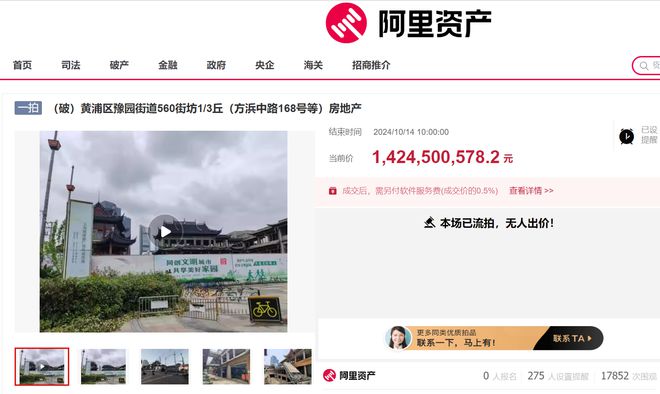Viewport: 660px width, 394px height.
Task: Select the second photo thumbnail
Action: point(103,366)
